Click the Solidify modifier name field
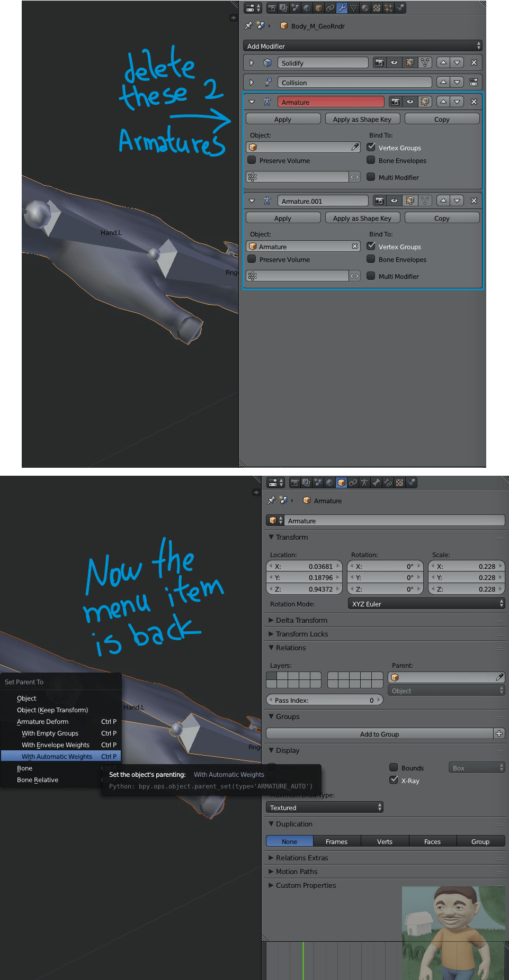Image resolution: width=509 pixels, height=980 pixels. [x=323, y=62]
